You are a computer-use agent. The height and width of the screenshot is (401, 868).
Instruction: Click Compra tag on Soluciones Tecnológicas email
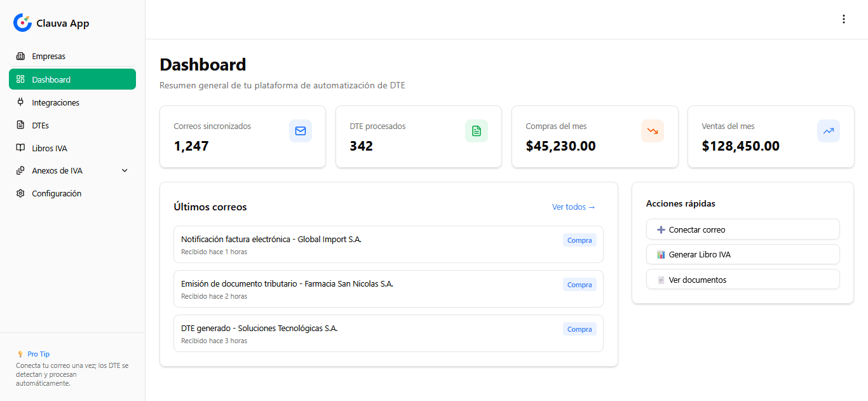point(579,329)
